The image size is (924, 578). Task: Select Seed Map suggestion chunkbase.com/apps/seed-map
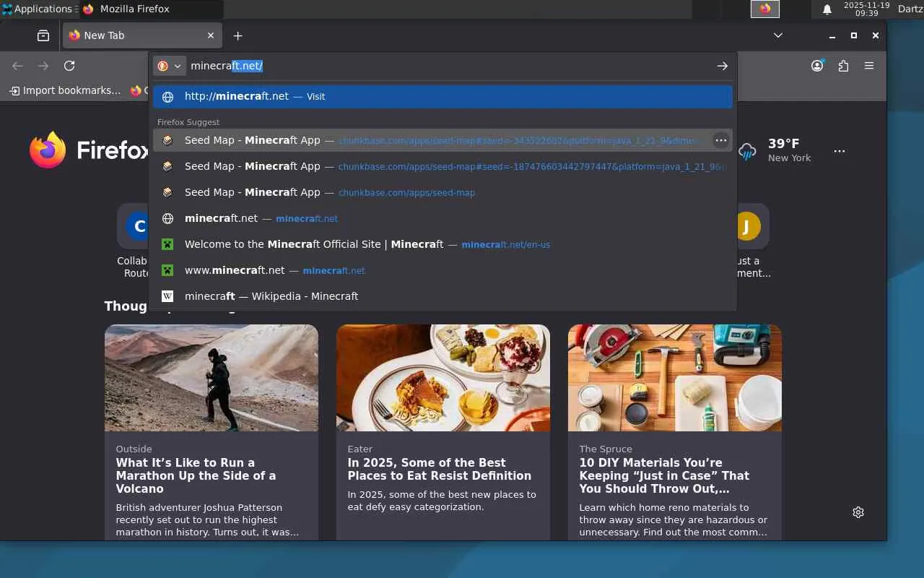coord(443,192)
